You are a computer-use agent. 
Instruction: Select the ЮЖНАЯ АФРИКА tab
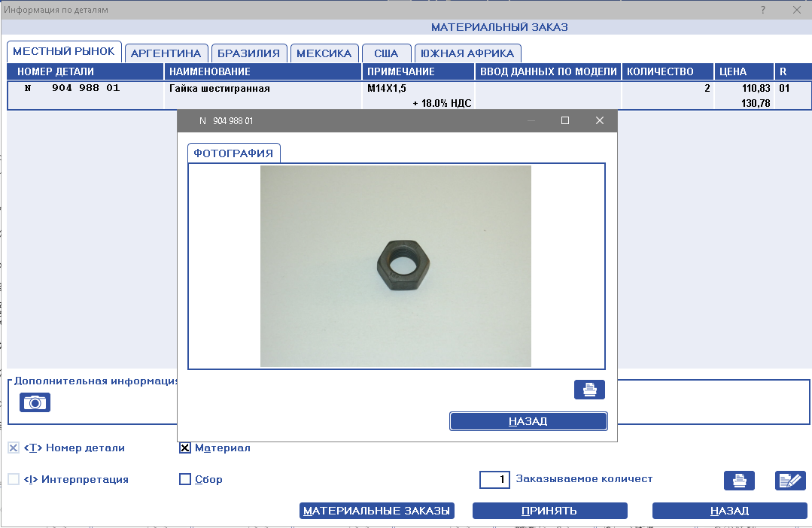[x=467, y=53]
